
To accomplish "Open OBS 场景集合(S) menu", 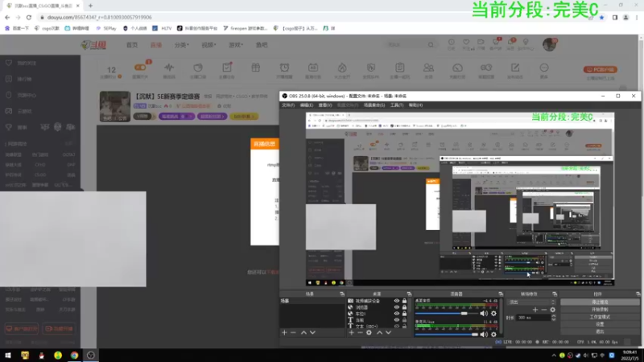I will click(374, 105).
